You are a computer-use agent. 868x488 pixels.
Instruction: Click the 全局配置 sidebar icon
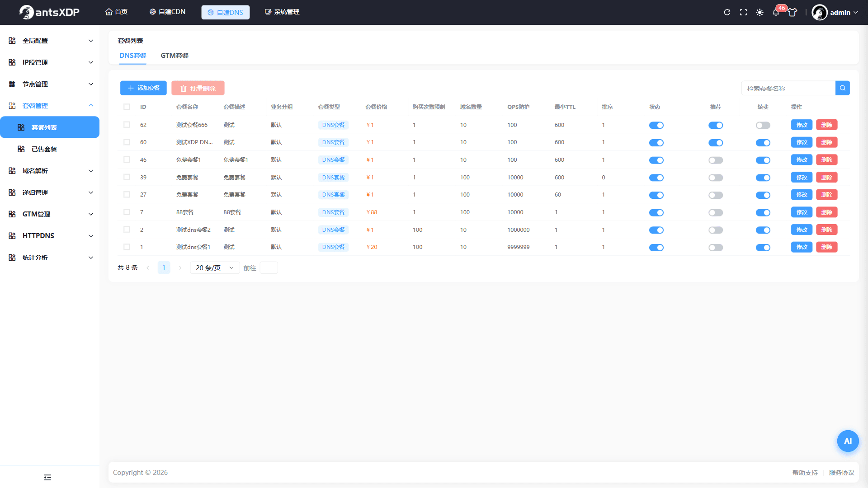[x=12, y=41]
